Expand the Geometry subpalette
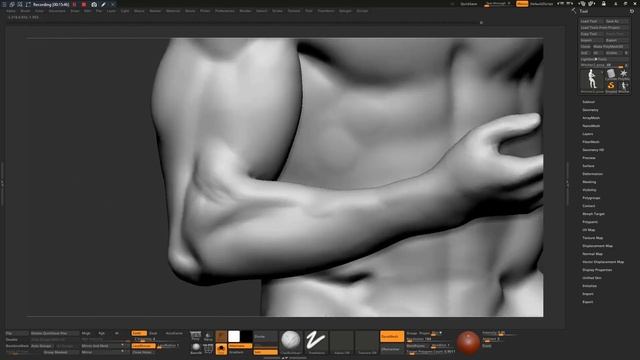The width and height of the screenshot is (640, 360). coord(590,110)
